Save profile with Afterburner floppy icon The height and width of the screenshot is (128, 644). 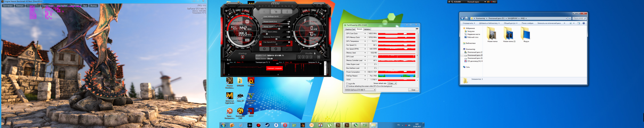click(x=318, y=57)
